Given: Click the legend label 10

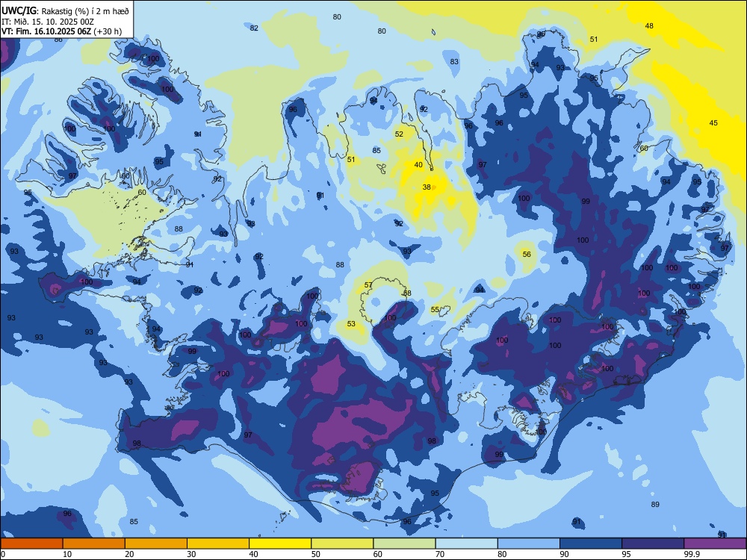Looking at the screenshot, I should pyautogui.click(x=67, y=554).
